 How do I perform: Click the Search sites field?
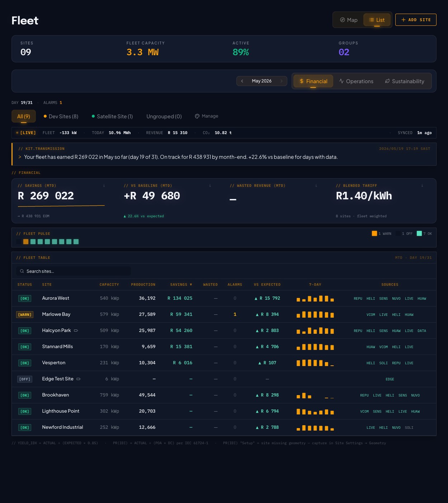(73, 271)
